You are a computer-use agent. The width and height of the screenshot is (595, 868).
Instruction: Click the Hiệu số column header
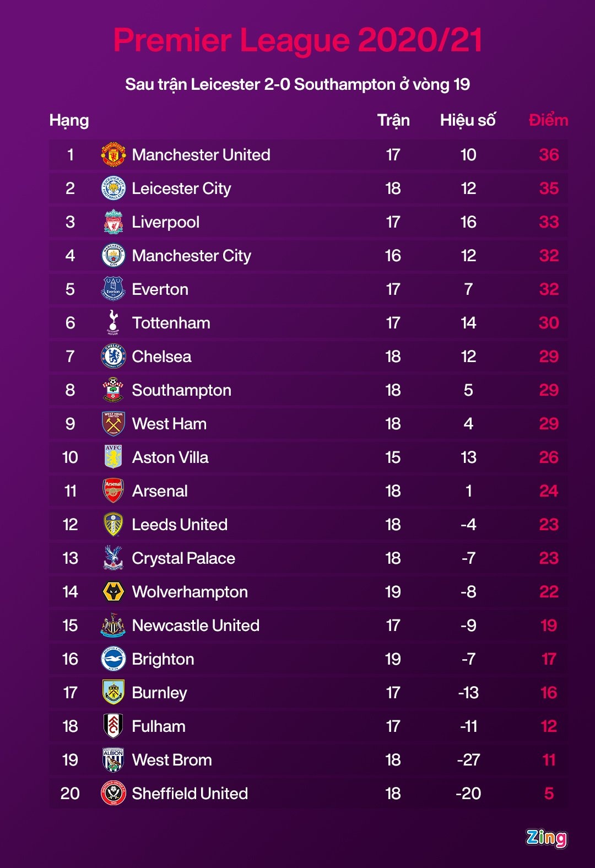pyautogui.click(x=468, y=120)
